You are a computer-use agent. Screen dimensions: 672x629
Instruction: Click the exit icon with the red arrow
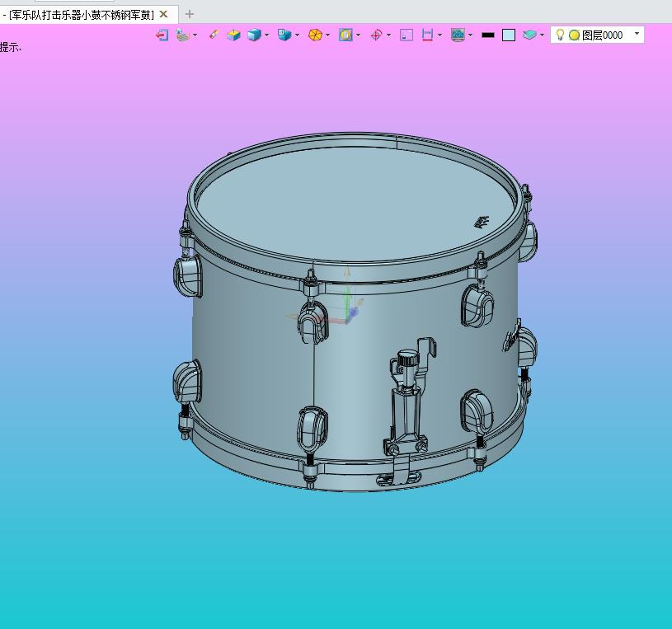tap(162, 35)
